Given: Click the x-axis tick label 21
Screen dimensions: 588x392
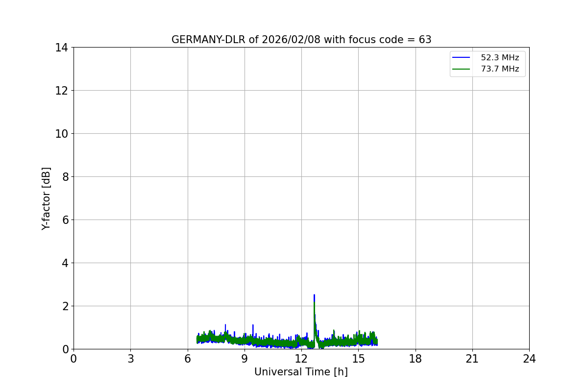Looking at the screenshot, I should pyautogui.click(x=472, y=359).
